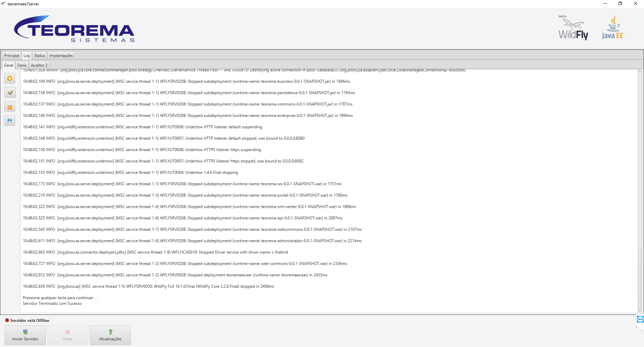Click the 'Servidor está Offline' status text

point(30,321)
